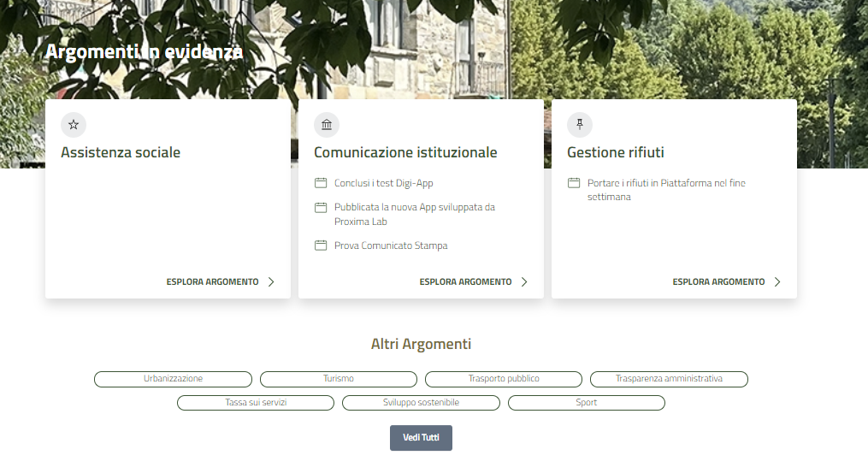Open Esplora Argomento for Comunicazione istituzionale
868x473 pixels.
(466, 282)
